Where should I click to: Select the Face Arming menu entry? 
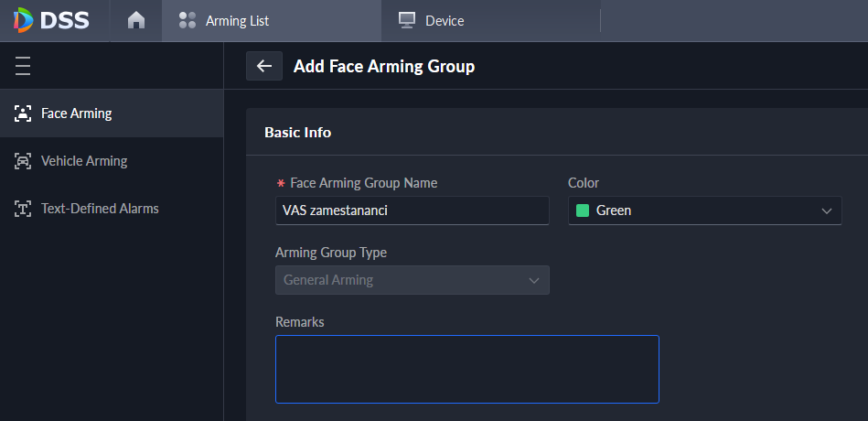pyautogui.click(x=112, y=113)
